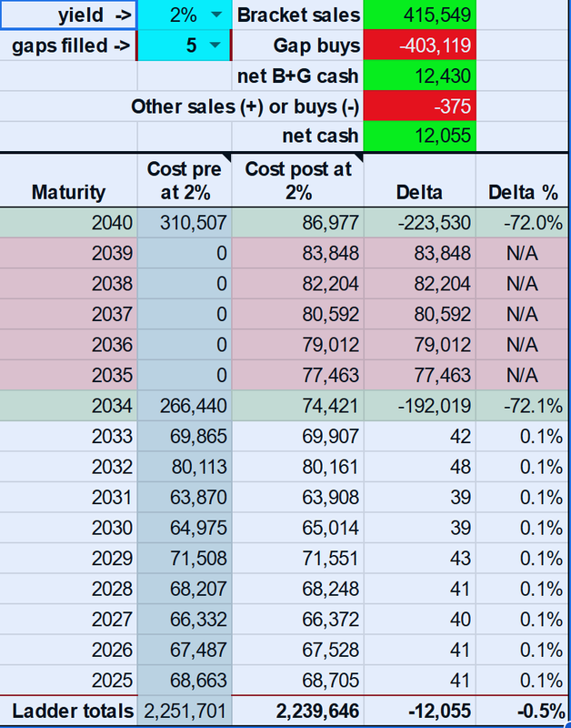Click the Cost post at 2% header

[297, 180]
